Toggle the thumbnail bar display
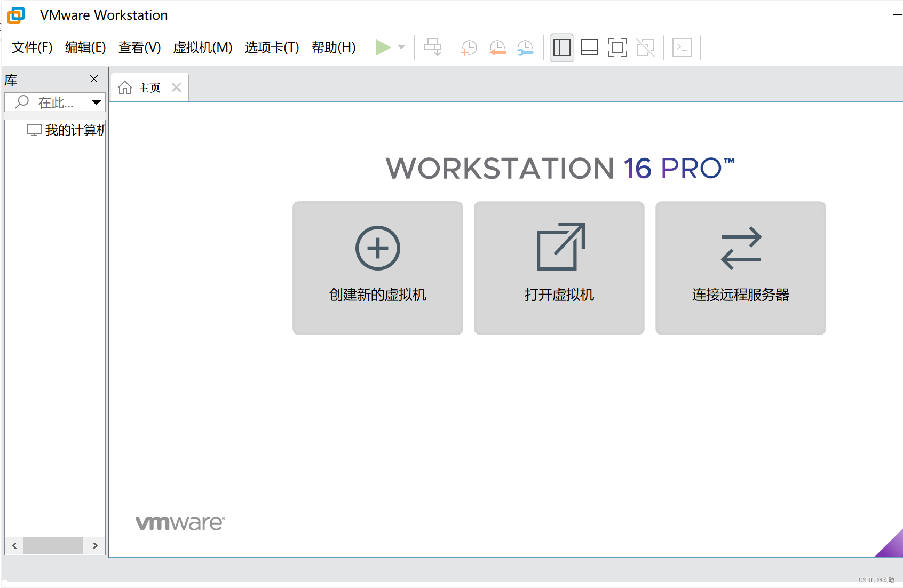Viewport: 903px width, 588px height. pos(589,47)
